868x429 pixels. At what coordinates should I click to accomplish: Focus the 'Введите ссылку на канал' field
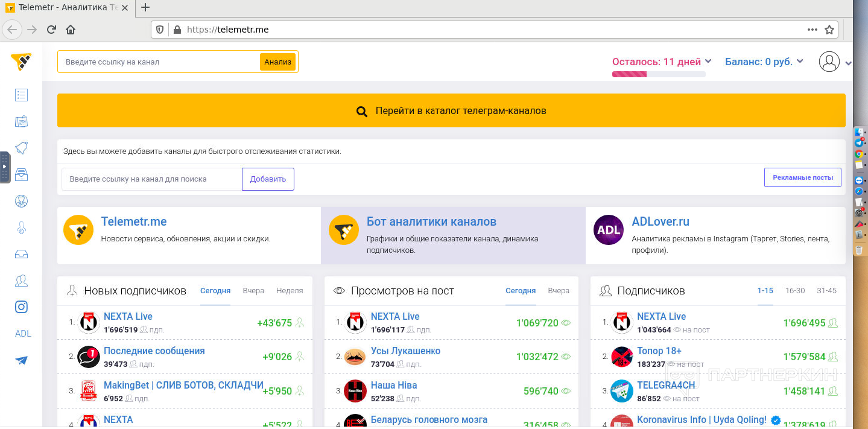click(x=159, y=62)
